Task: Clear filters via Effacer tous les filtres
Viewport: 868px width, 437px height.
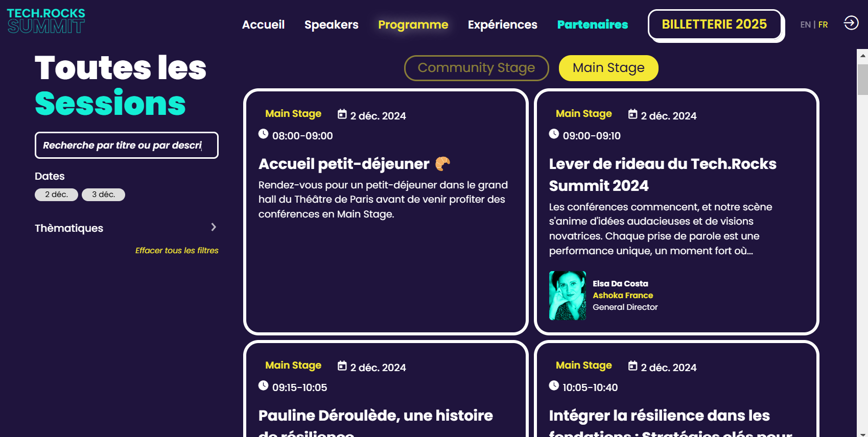Action: tap(177, 250)
